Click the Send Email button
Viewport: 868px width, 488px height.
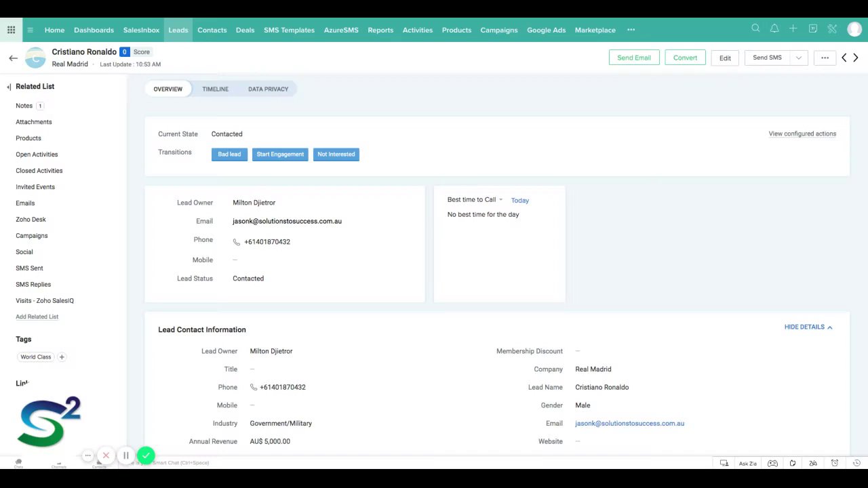[x=634, y=58]
